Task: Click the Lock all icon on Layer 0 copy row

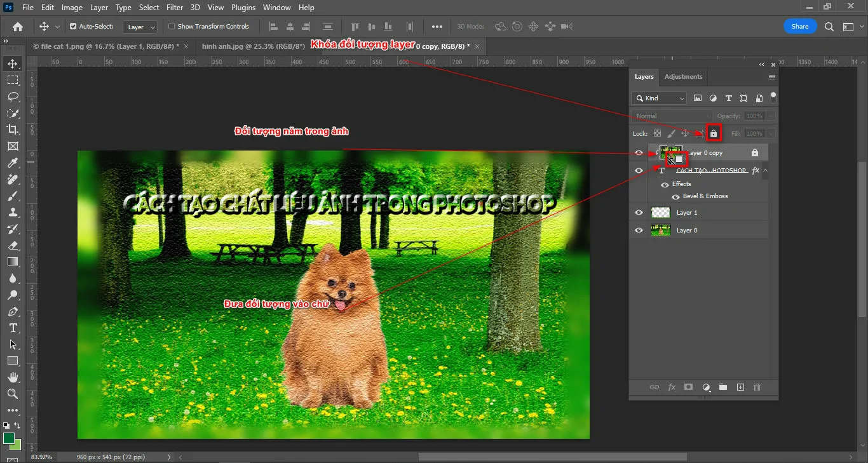Action: pos(754,152)
